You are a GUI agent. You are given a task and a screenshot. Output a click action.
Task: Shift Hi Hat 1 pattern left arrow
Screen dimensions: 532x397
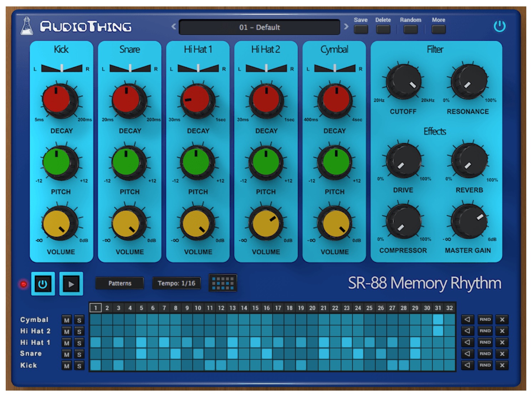coord(467,342)
